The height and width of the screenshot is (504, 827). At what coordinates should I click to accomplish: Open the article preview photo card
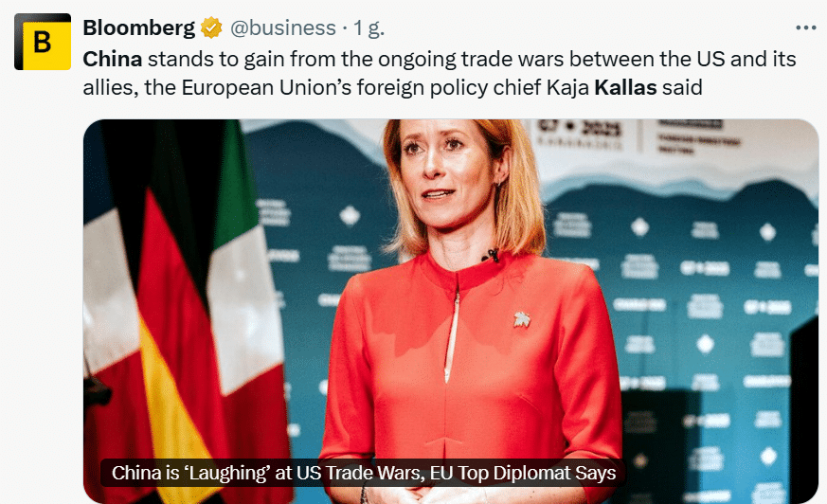point(451,312)
